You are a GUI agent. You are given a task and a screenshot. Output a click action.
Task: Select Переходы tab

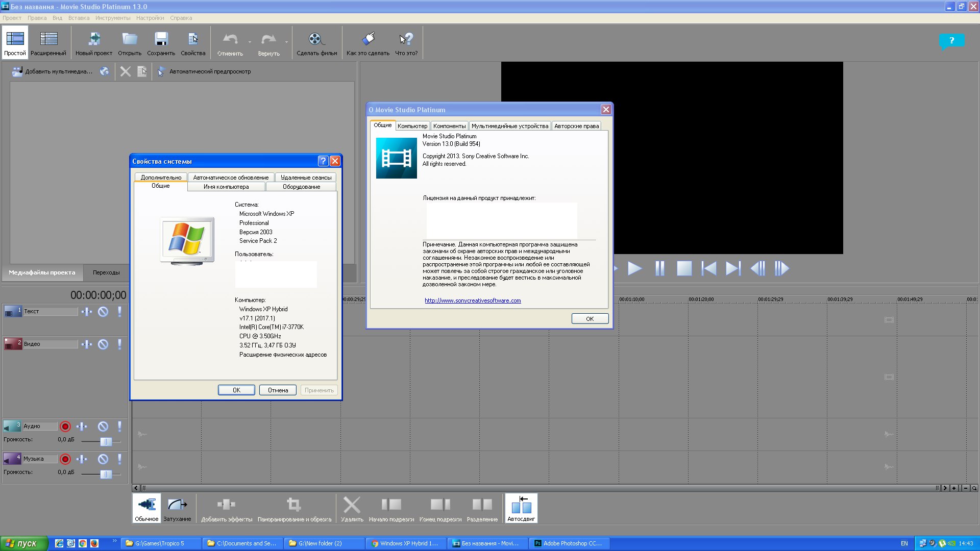[106, 272]
